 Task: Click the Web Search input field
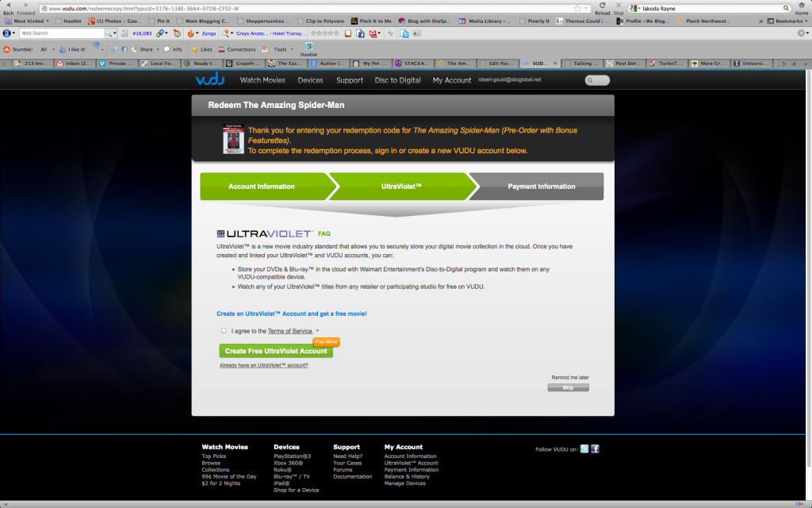tap(62, 33)
